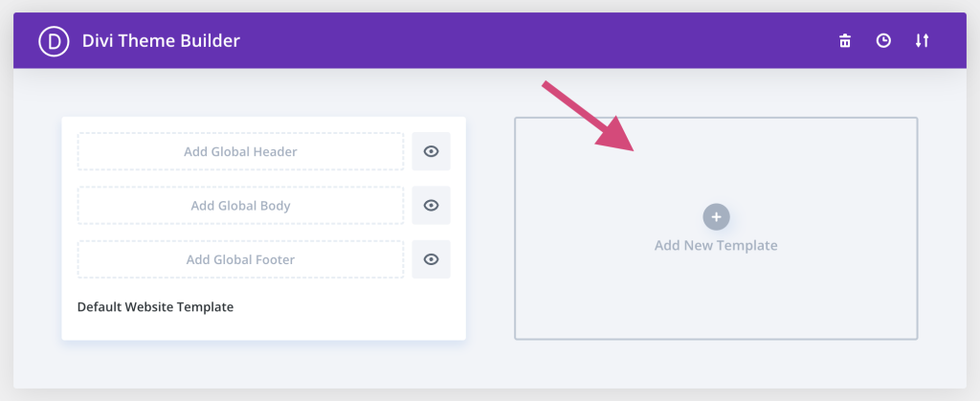Open the history clock icon
The image size is (980, 401).
[883, 41]
